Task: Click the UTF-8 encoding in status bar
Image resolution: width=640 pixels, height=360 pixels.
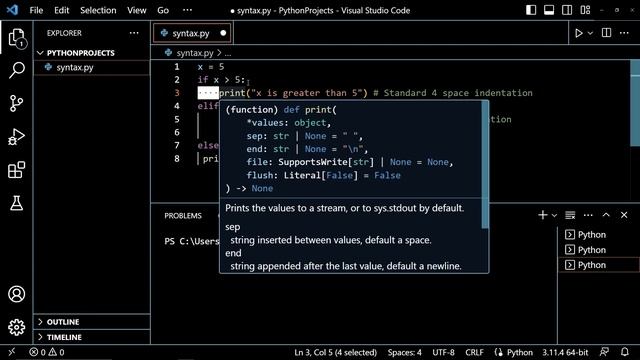Action: (x=443, y=352)
